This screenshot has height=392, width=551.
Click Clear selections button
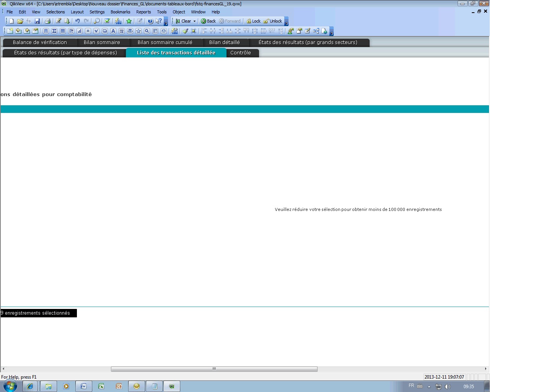point(183,21)
